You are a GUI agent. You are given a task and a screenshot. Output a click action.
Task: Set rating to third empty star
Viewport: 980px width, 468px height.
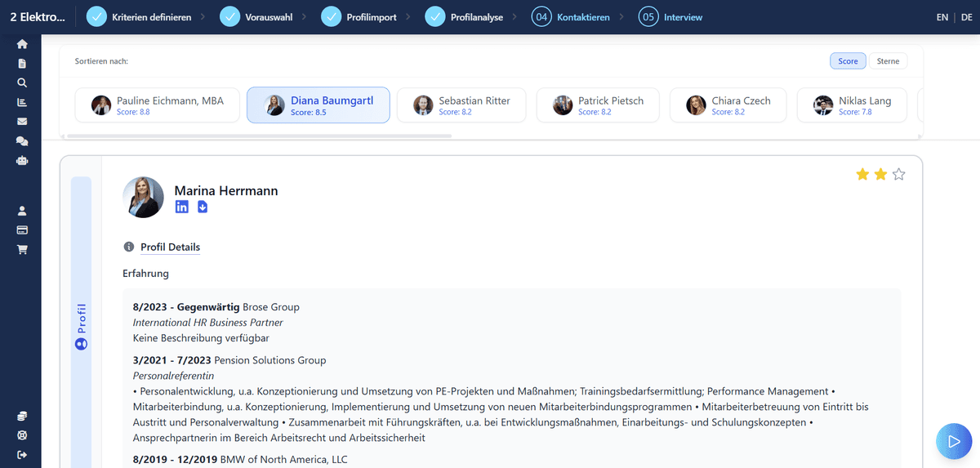tap(899, 174)
